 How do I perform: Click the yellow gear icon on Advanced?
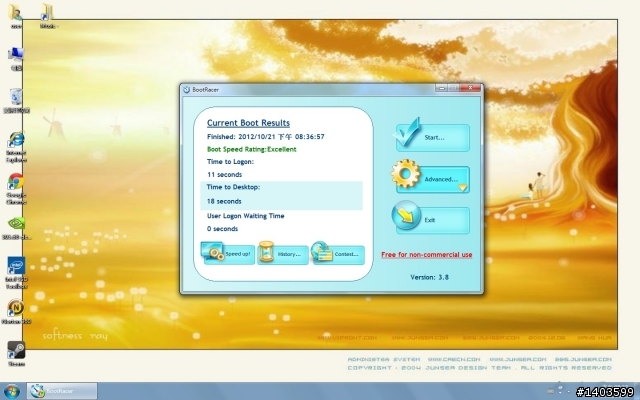pos(405,173)
